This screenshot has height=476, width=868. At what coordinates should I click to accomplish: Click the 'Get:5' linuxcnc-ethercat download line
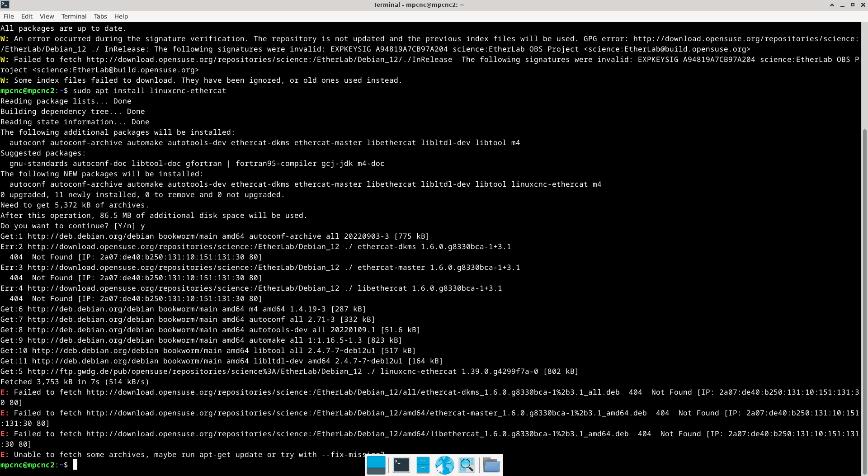click(x=289, y=371)
